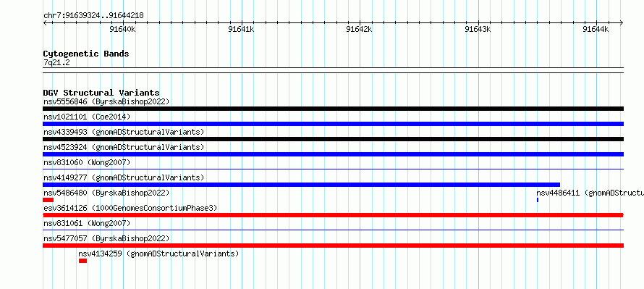Select the nsv4523924 gnomAD variant label
The image size is (644, 289).
124,147
